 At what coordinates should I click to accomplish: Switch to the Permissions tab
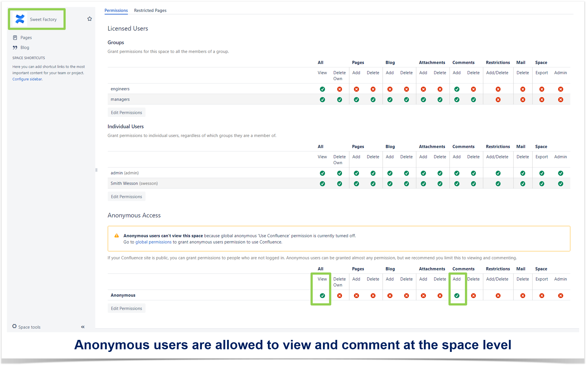[x=116, y=10]
